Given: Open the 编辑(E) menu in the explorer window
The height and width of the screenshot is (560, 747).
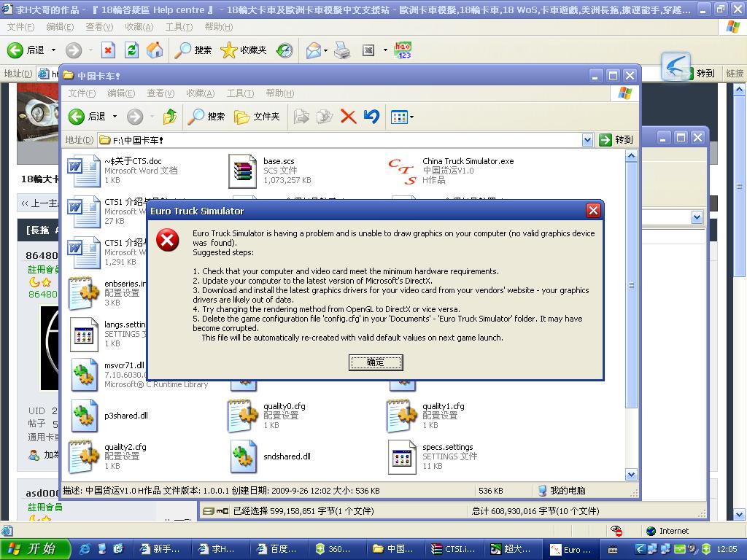Looking at the screenshot, I should click(121, 93).
